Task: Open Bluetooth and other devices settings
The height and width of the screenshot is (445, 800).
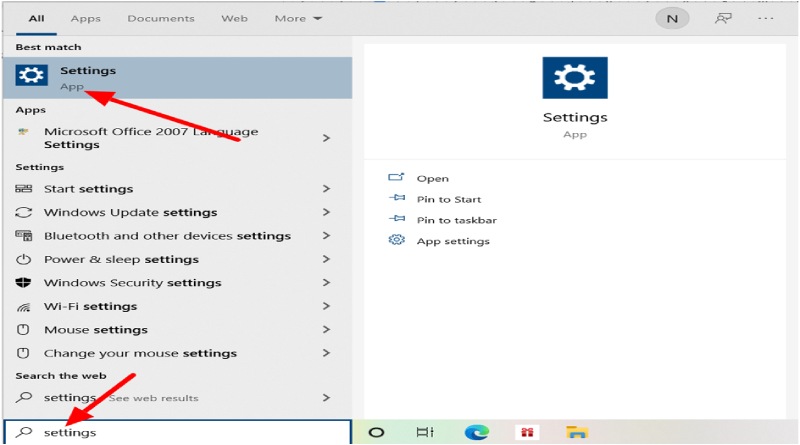Action: [x=178, y=236]
